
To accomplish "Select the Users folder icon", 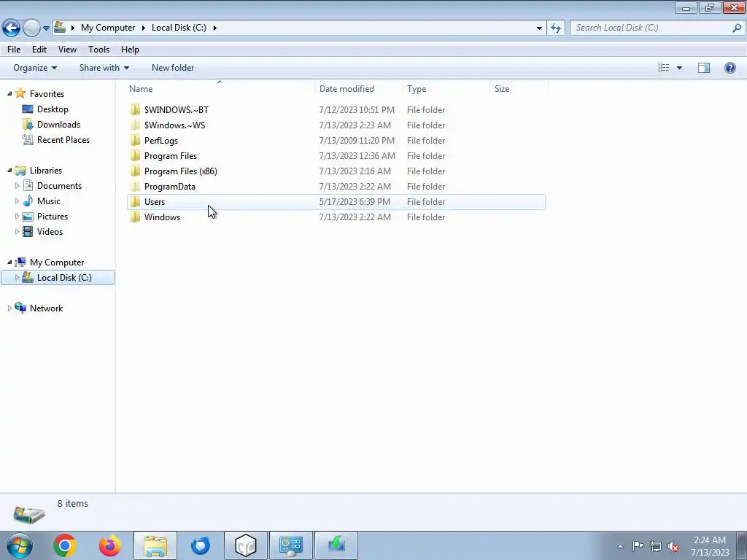I will tap(135, 201).
